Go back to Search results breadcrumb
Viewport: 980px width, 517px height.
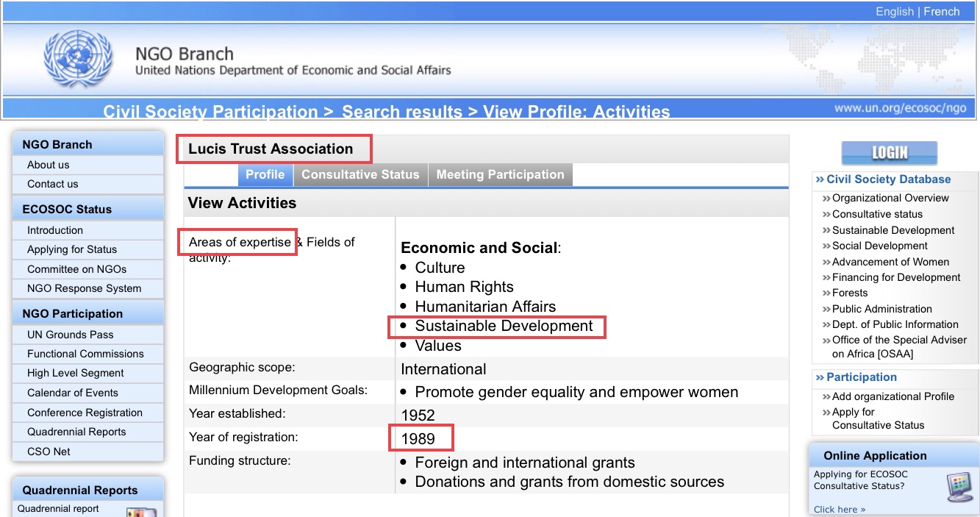[402, 112]
